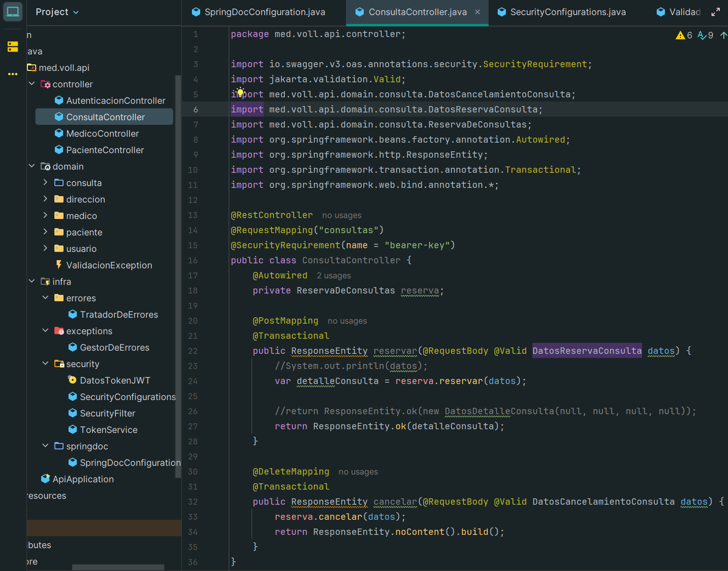Click the infra package icon
Screen dimensions: 728x571
(x=45, y=282)
